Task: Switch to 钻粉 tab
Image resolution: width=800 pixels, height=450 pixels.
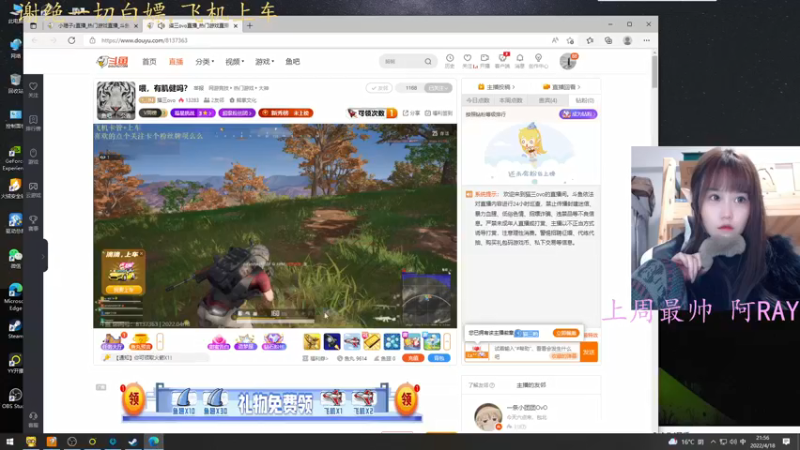Action: 584,101
